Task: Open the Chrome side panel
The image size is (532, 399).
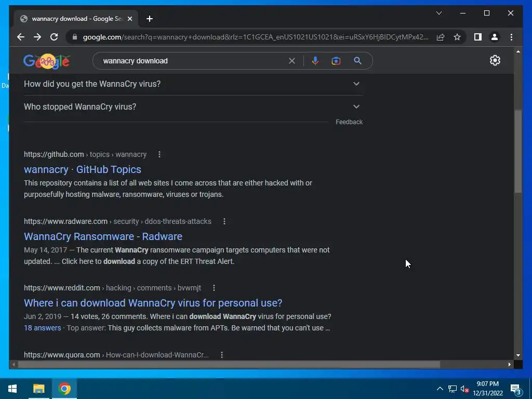Action: [478, 37]
